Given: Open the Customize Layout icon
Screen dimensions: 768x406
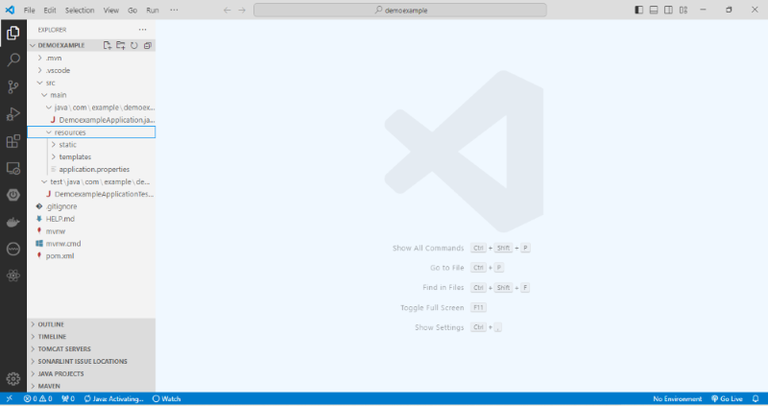Looking at the screenshot, I should (683, 10).
